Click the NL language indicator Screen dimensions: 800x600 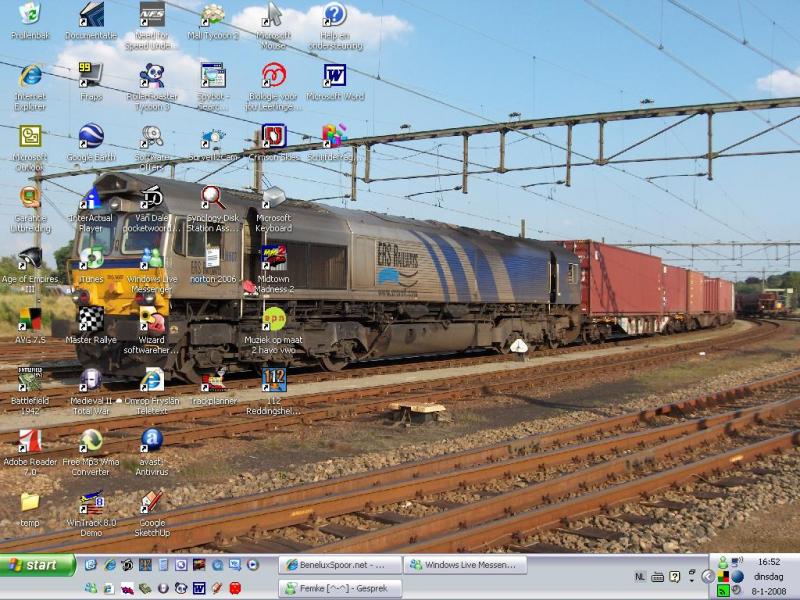pyautogui.click(x=640, y=577)
